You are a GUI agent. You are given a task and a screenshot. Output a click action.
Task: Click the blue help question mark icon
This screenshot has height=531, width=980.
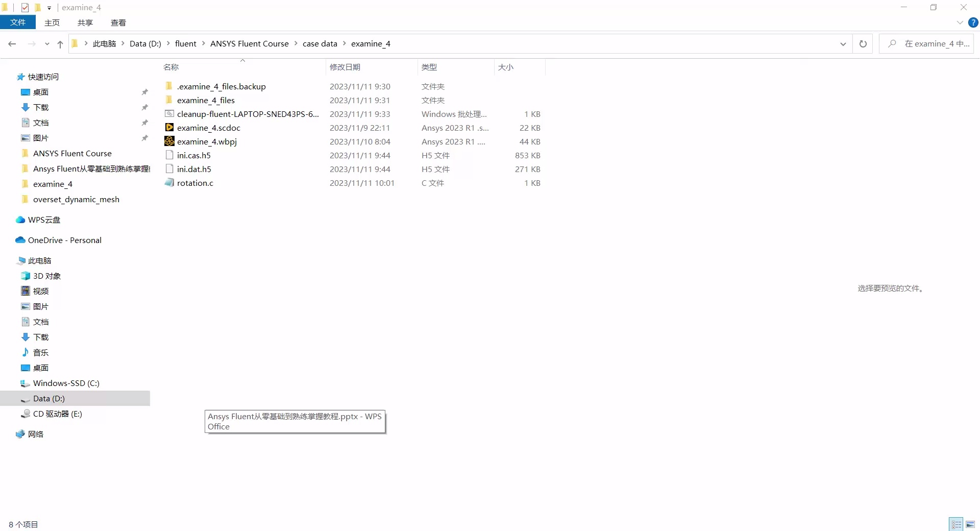pos(973,22)
